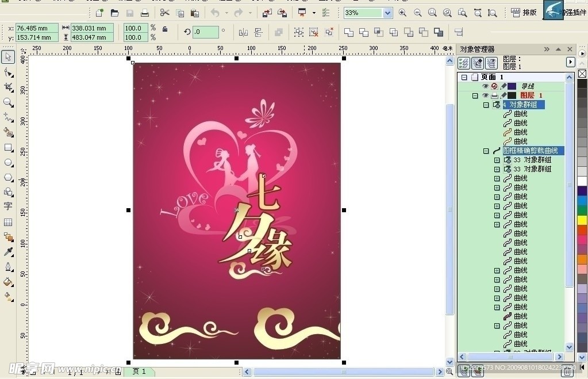
Task: Choose the Rectangle tool
Action: 8,148
